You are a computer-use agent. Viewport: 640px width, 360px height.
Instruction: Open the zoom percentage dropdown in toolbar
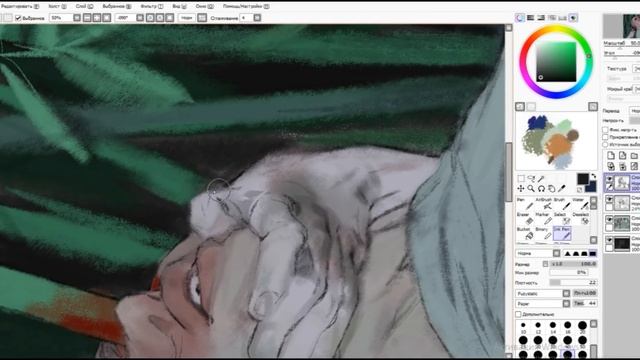click(77, 18)
